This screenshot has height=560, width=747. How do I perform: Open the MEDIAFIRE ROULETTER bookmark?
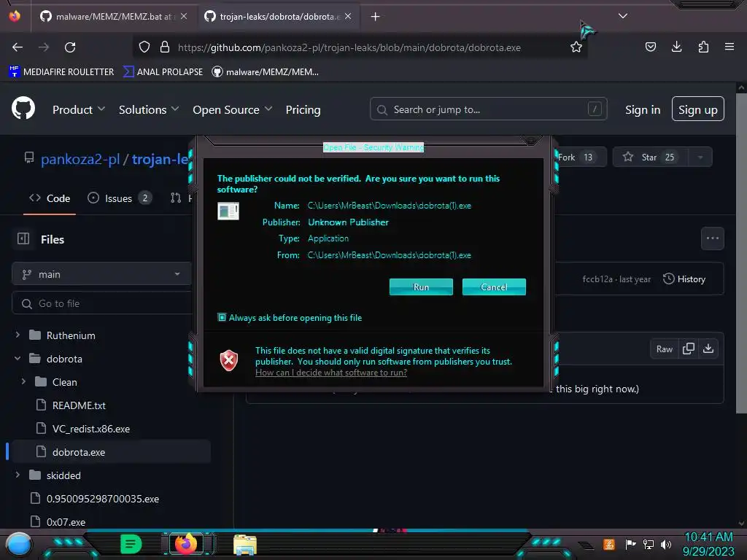61,72
